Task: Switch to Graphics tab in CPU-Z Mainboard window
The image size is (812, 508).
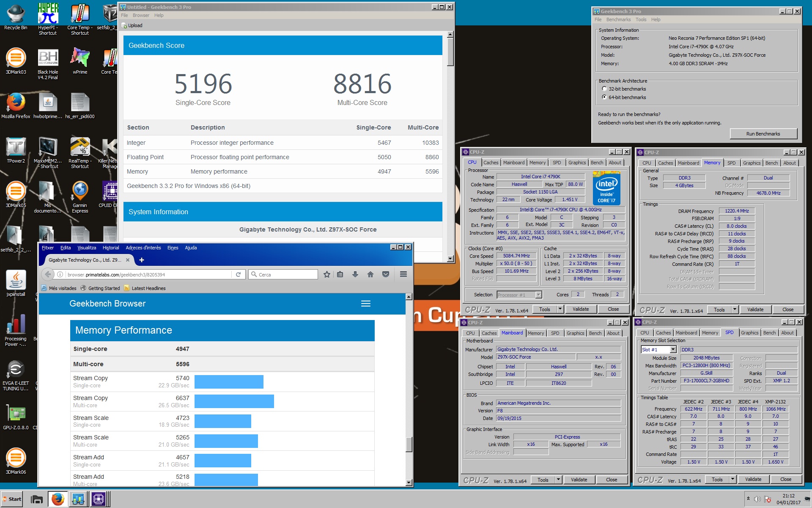Action: point(575,333)
